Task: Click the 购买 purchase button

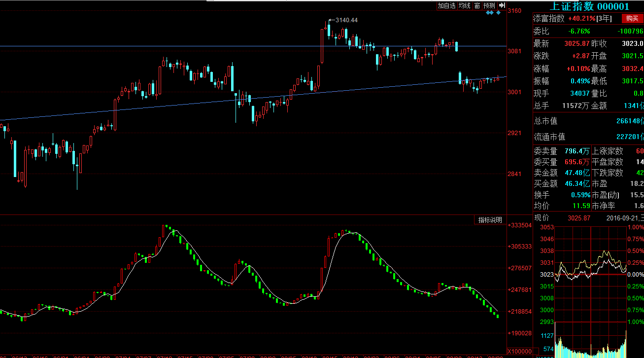Action: click(x=632, y=18)
